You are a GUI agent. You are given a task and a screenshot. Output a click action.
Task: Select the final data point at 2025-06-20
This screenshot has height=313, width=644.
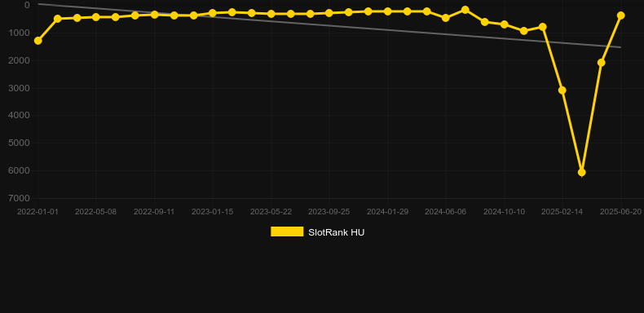point(620,15)
